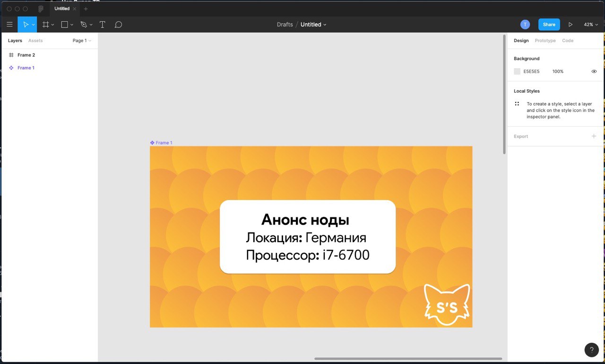Toggle background visibility eye icon

(594, 71)
